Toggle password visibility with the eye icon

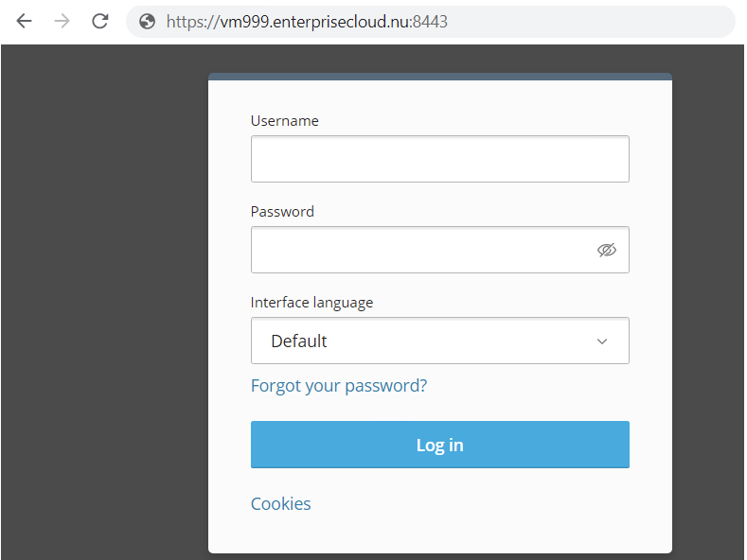pyautogui.click(x=607, y=250)
